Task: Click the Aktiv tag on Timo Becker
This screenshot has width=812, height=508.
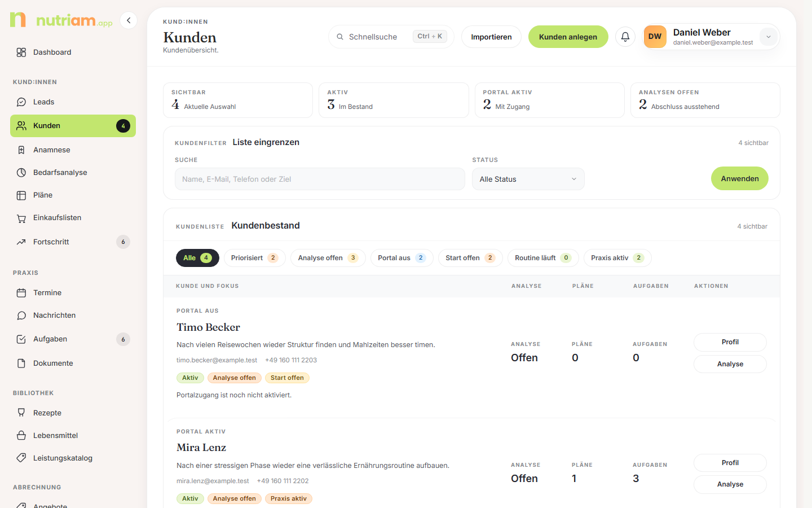Action: point(190,378)
